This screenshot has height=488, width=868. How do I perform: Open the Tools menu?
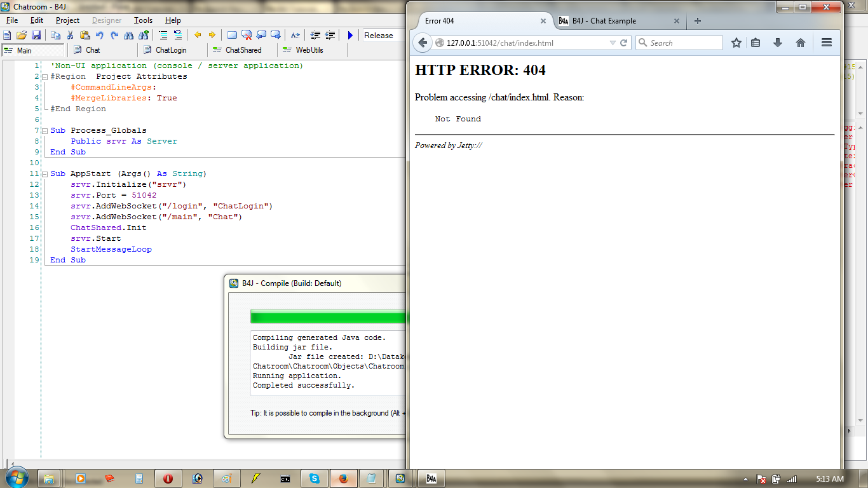click(144, 20)
